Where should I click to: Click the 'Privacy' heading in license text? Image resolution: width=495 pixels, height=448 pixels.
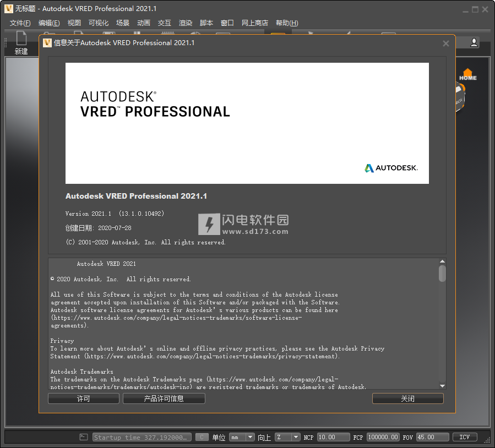[62, 341]
